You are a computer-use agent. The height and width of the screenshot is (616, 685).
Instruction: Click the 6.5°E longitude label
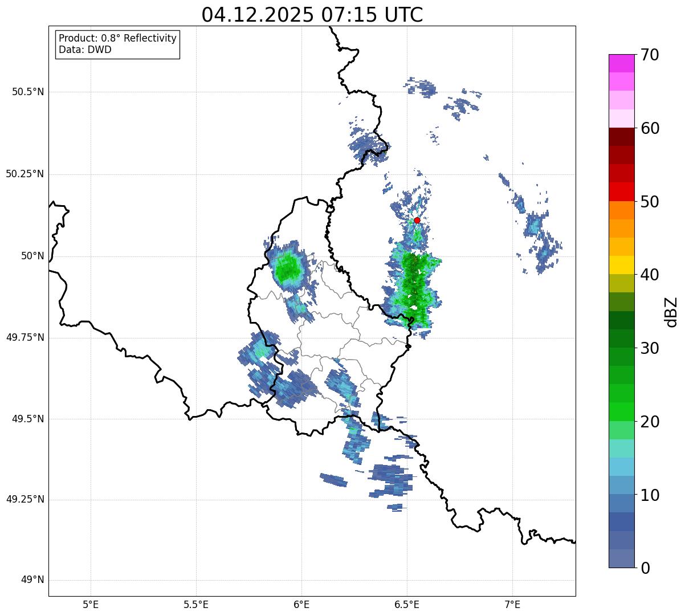407,604
